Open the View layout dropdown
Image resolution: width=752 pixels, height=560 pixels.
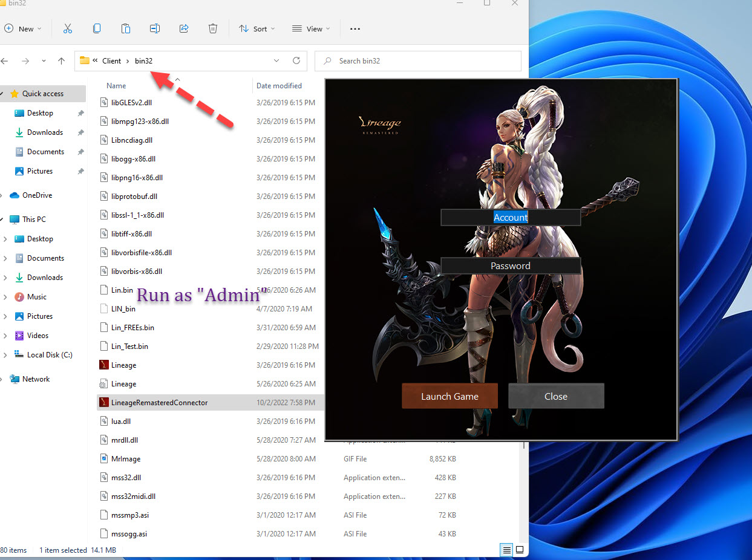311,28
